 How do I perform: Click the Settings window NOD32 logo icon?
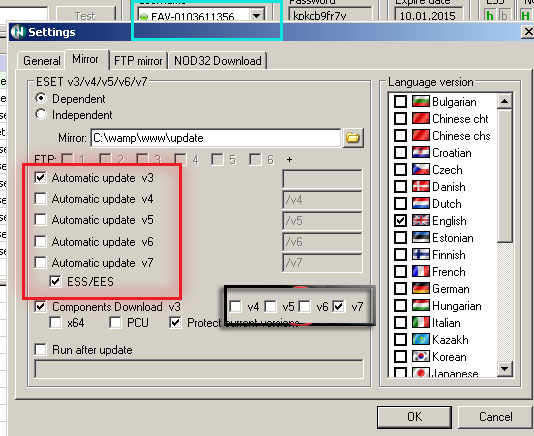coord(18,32)
